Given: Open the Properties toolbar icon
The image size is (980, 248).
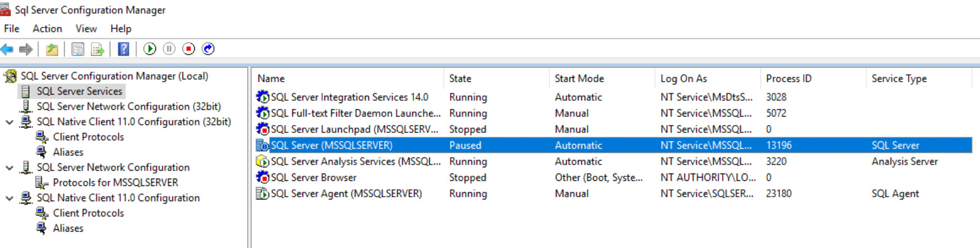Looking at the screenshot, I should click(78, 49).
